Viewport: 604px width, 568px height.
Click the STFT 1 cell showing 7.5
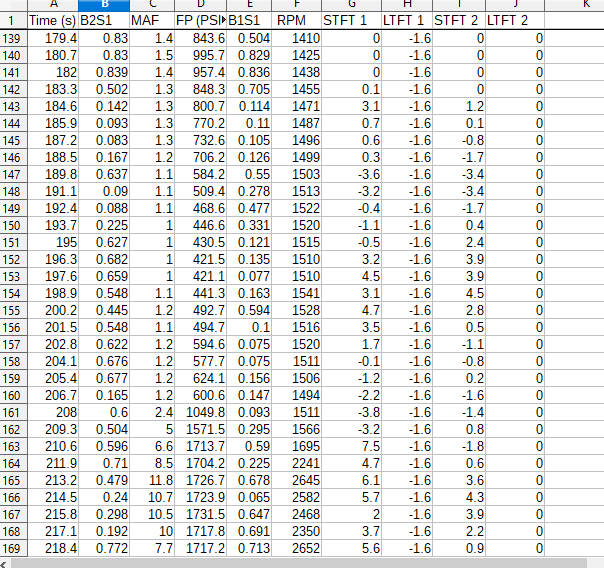(351, 447)
